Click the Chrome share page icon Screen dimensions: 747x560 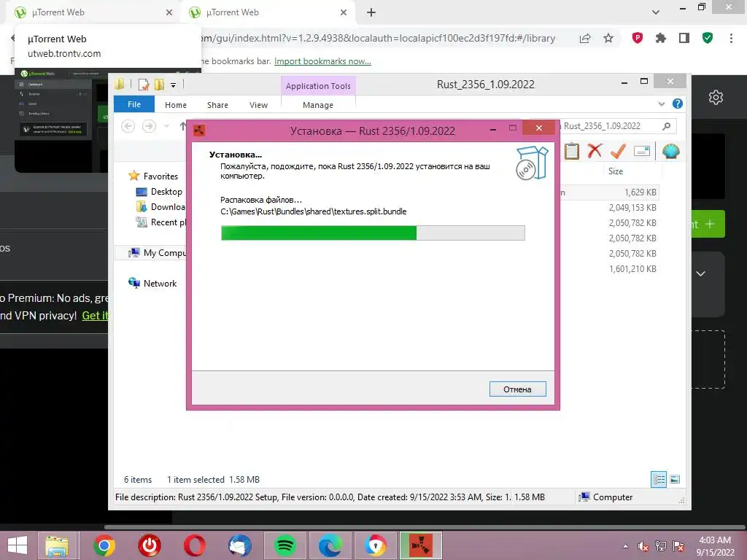pos(585,38)
